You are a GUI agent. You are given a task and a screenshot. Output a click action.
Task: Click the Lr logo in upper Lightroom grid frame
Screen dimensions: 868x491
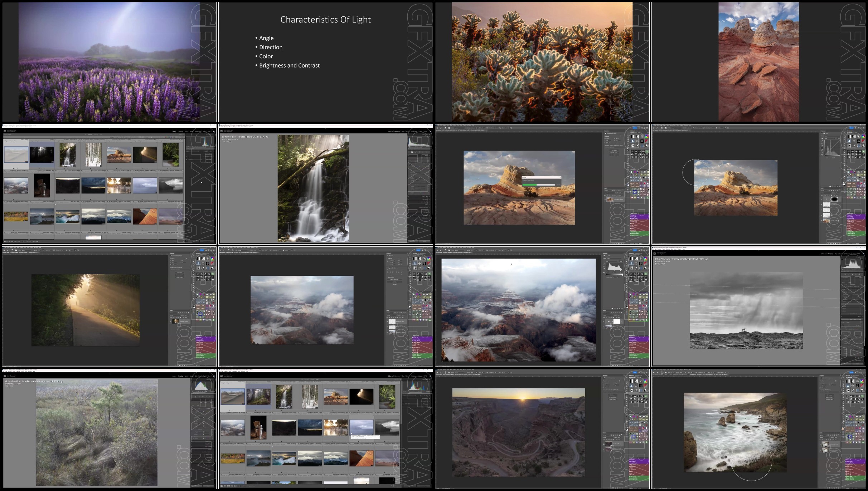(x=5, y=131)
